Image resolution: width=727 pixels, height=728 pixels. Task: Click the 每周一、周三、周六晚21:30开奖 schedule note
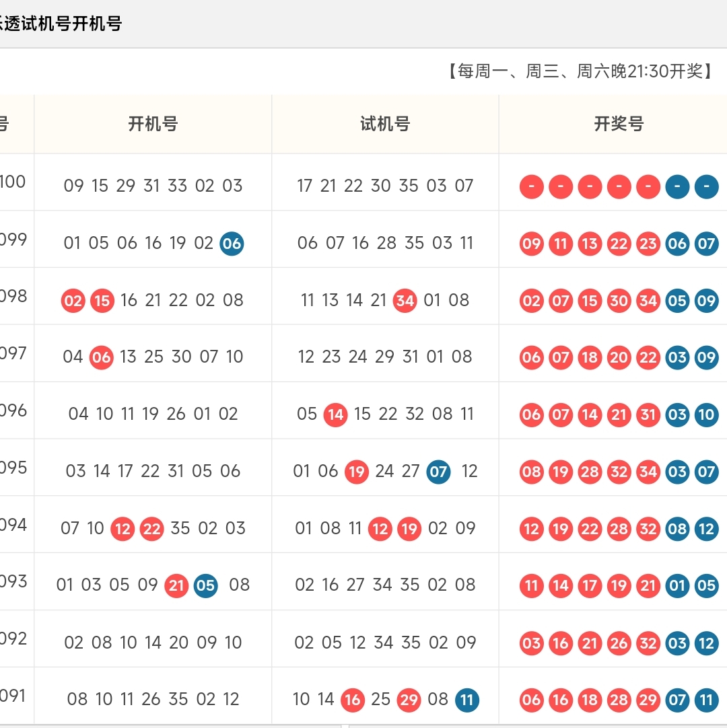580,71
